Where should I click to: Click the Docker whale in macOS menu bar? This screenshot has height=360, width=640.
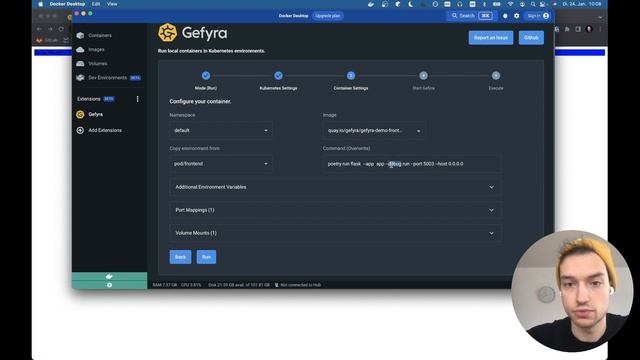click(371, 4)
